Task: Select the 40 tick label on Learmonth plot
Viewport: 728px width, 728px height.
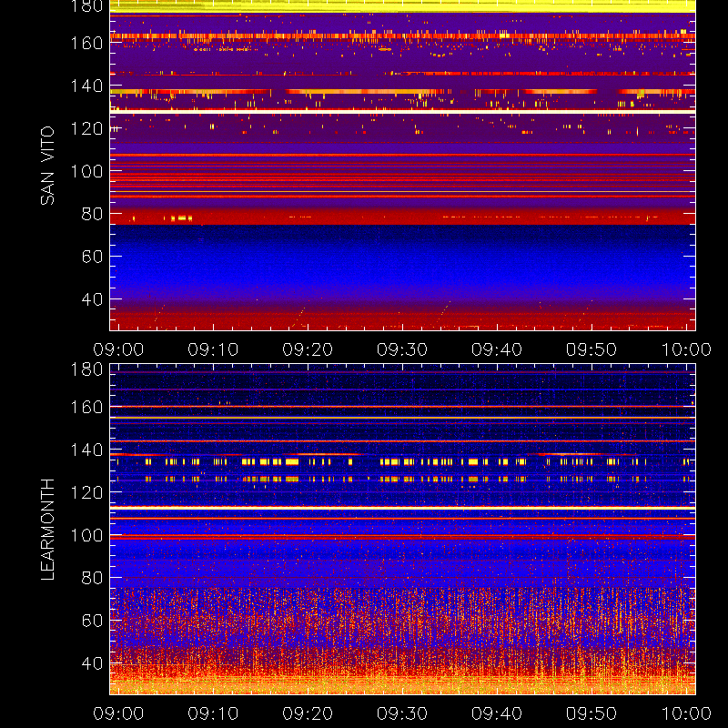Action: 92,663
